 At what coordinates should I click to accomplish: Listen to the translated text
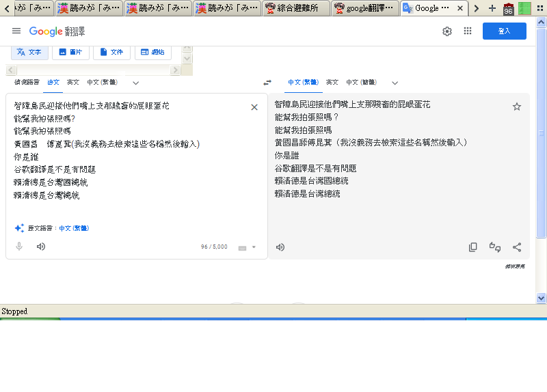point(280,247)
